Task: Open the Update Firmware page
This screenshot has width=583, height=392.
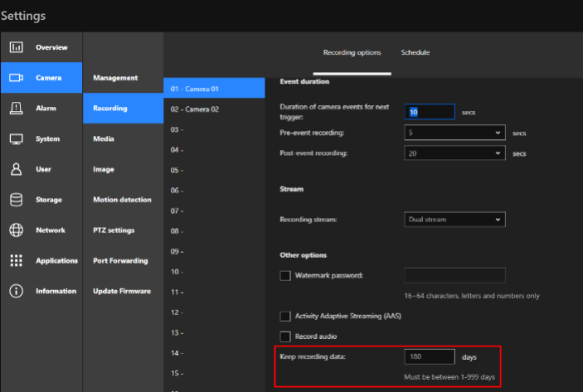Action: tap(122, 291)
